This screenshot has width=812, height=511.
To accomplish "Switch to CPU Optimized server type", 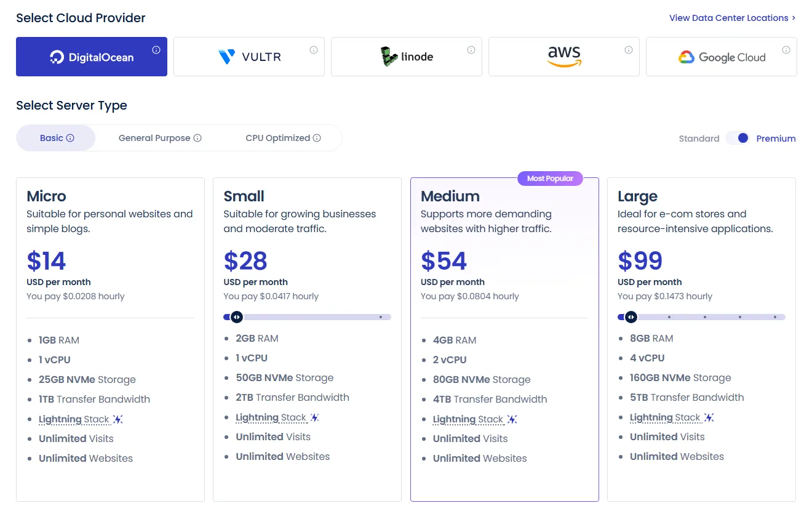I will click(283, 138).
